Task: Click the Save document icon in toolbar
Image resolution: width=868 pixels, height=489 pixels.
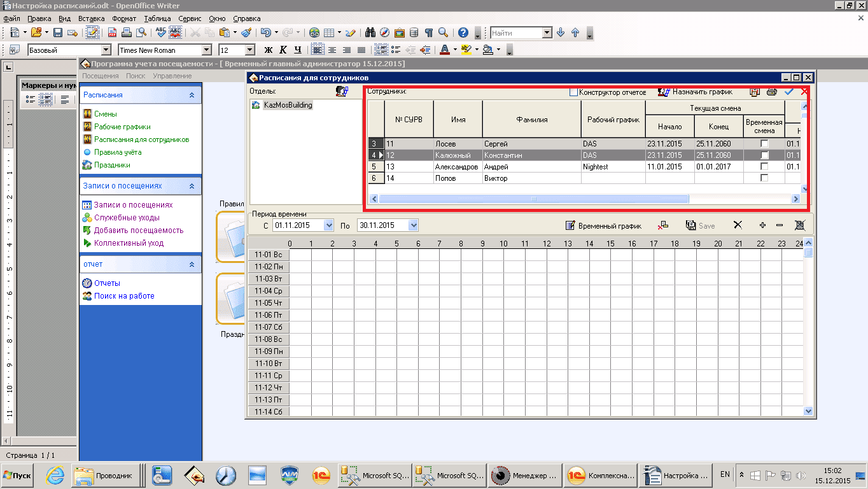Action: (58, 32)
